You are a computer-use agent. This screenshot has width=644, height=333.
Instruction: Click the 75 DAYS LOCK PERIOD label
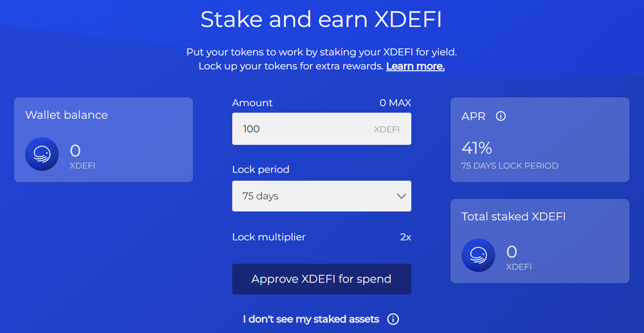[x=510, y=166]
